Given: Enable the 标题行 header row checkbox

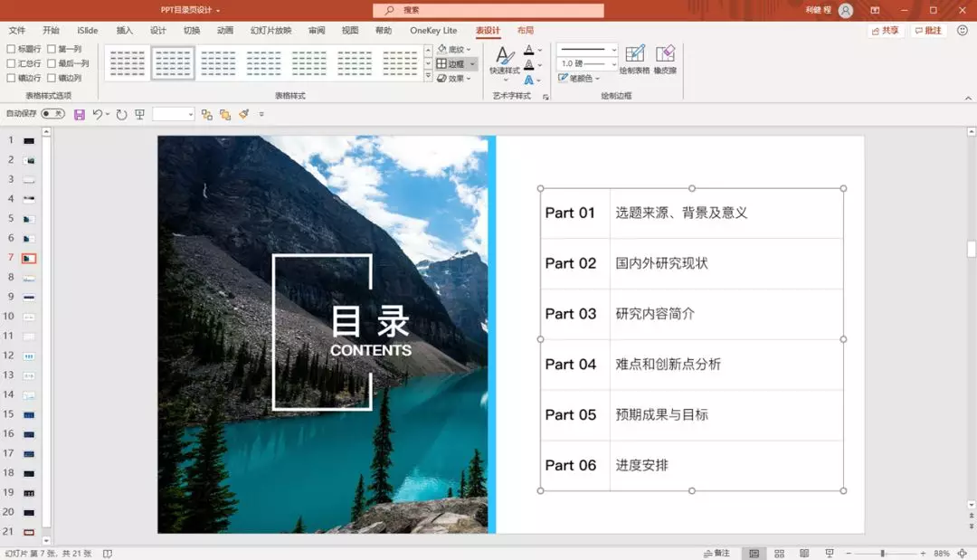Looking at the screenshot, I should (x=11, y=49).
